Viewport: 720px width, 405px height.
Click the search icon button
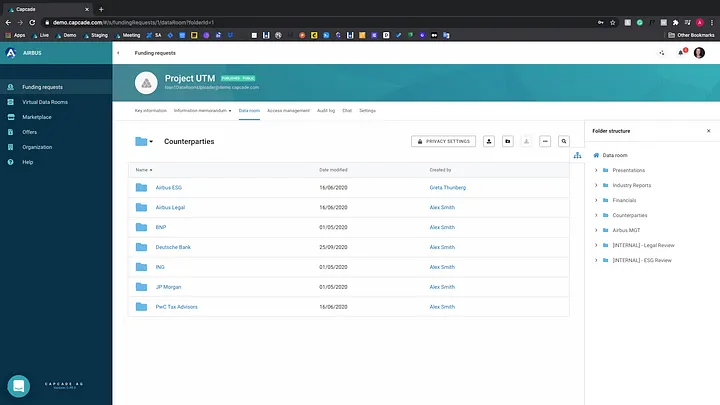[564, 141]
